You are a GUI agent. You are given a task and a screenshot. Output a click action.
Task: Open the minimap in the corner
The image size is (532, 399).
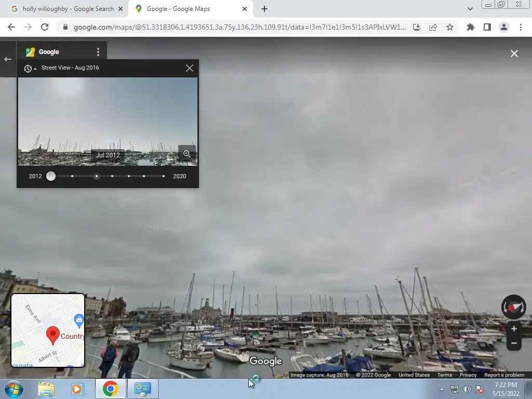coord(48,330)
